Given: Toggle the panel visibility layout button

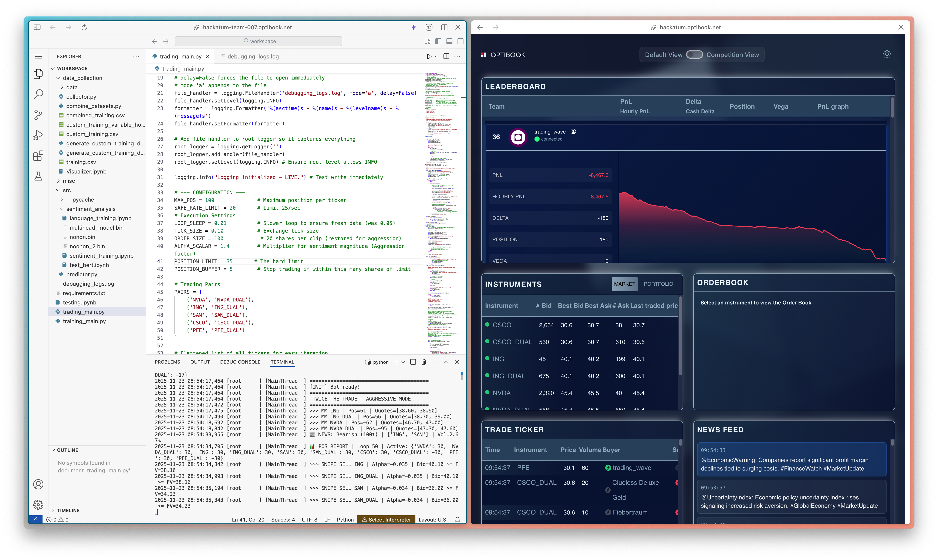Looking at the screenshot, I should click(449, 41).
